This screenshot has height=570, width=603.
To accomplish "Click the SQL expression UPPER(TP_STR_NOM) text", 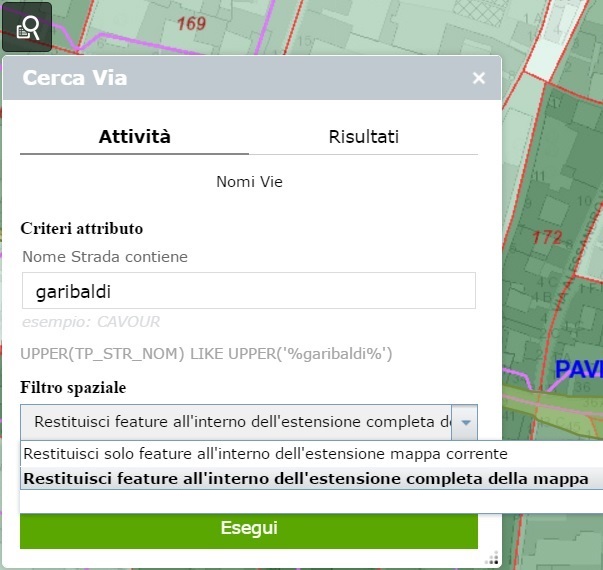I will (x=206, y=354).
